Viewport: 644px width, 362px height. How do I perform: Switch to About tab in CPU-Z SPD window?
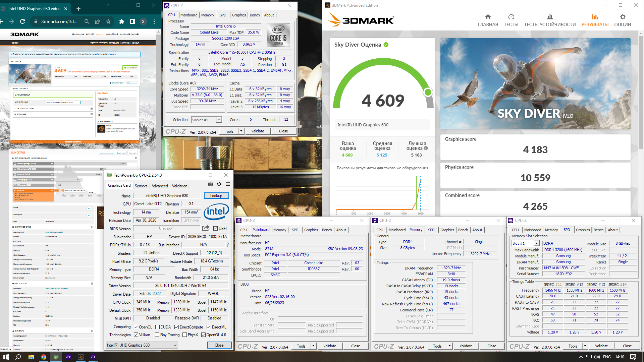[x=613, y=230]
